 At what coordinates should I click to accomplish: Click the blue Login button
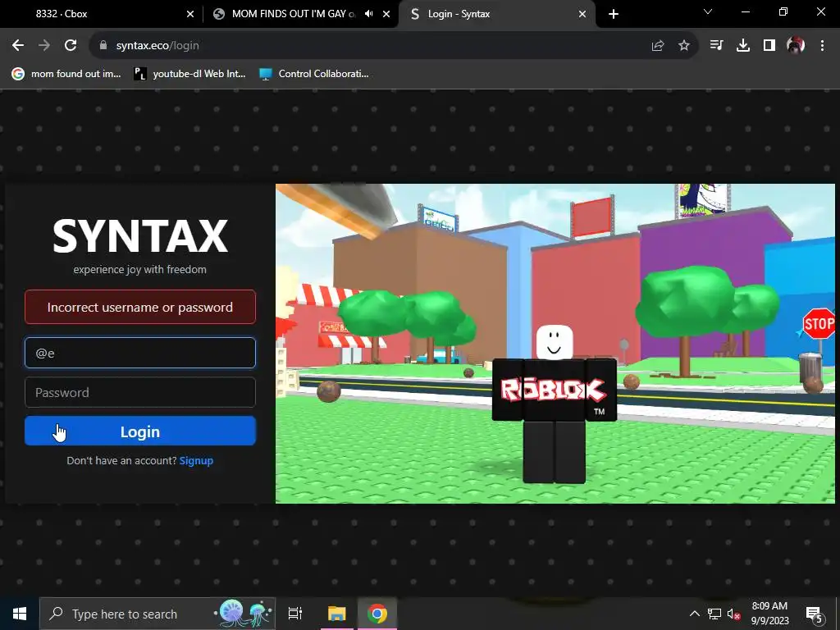point(140,431)
